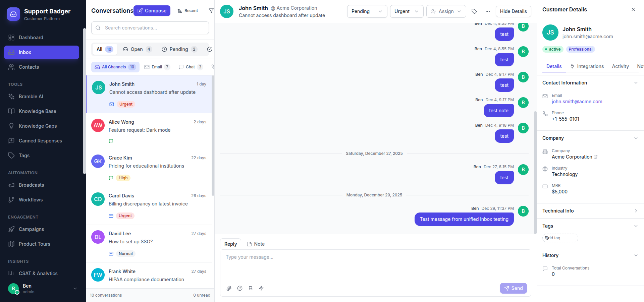Screen dimensions: 644x302
Task: Open Canned Responses in the Tools section
Action: (x=40, y=140)
